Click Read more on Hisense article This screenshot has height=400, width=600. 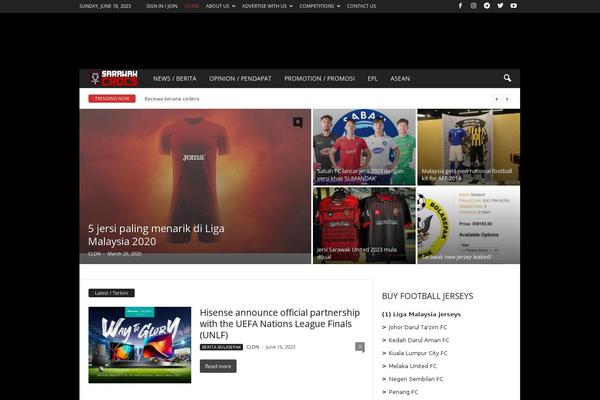click(219, 366)
